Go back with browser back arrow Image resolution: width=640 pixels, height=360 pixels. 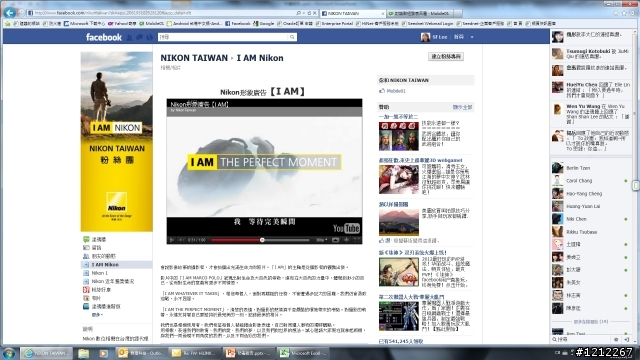click(9, 13)
